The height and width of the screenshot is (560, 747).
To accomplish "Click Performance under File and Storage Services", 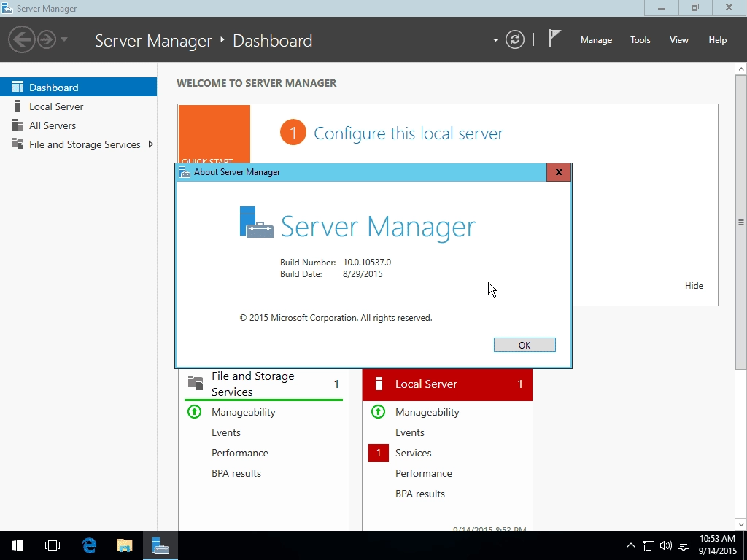I will click(239, 453).
